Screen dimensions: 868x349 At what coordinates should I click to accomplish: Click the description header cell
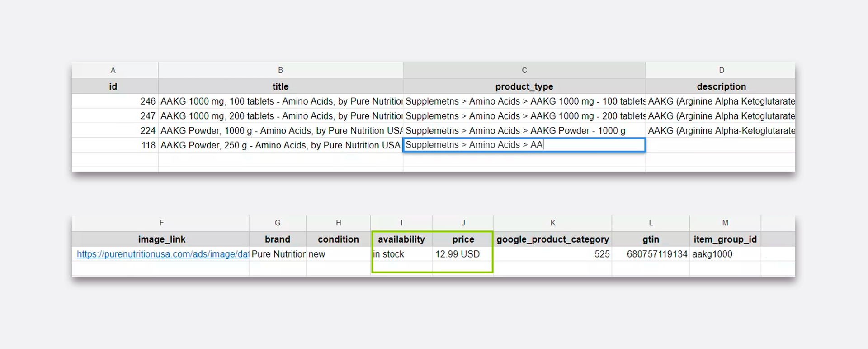721,86
